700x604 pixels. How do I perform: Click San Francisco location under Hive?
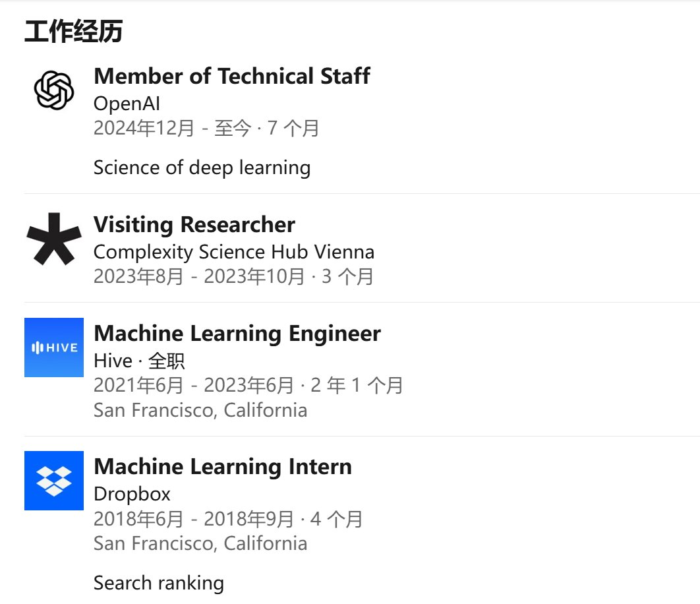[200, 410]
